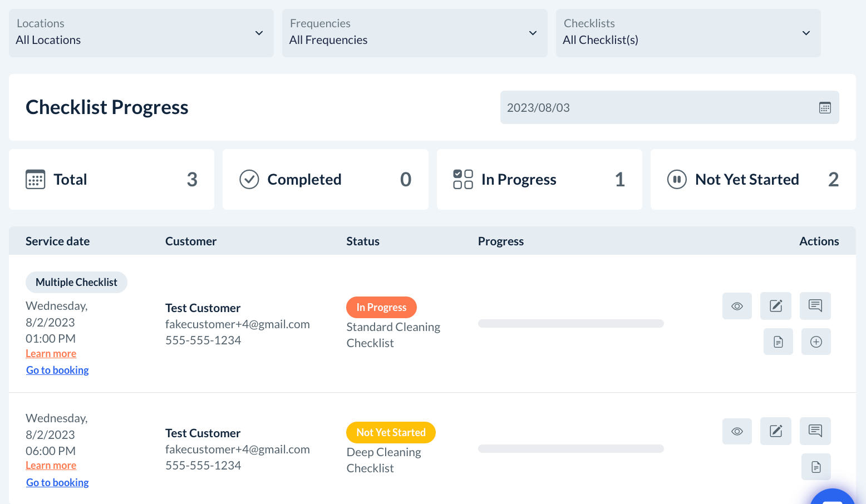The width and height of the screenshot is (866, 504).
Task: Click the Not Yet Started count 2
Action: 833,179
